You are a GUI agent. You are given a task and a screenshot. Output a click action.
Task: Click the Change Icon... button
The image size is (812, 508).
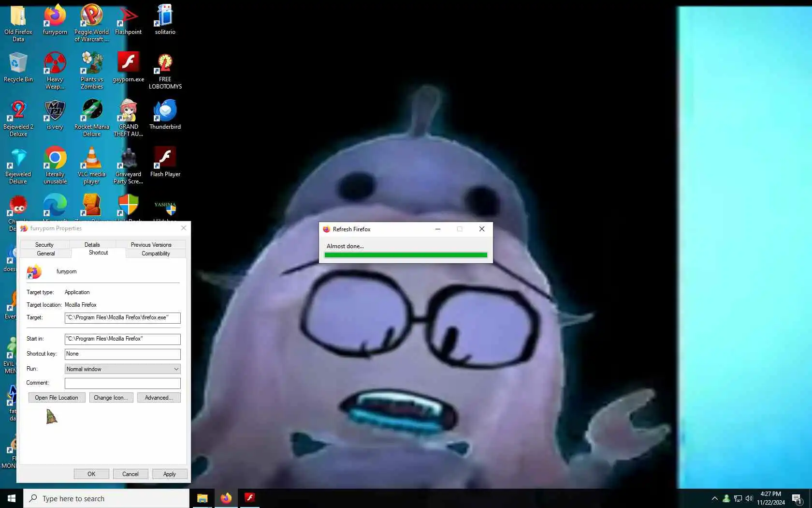pos(111,398)
